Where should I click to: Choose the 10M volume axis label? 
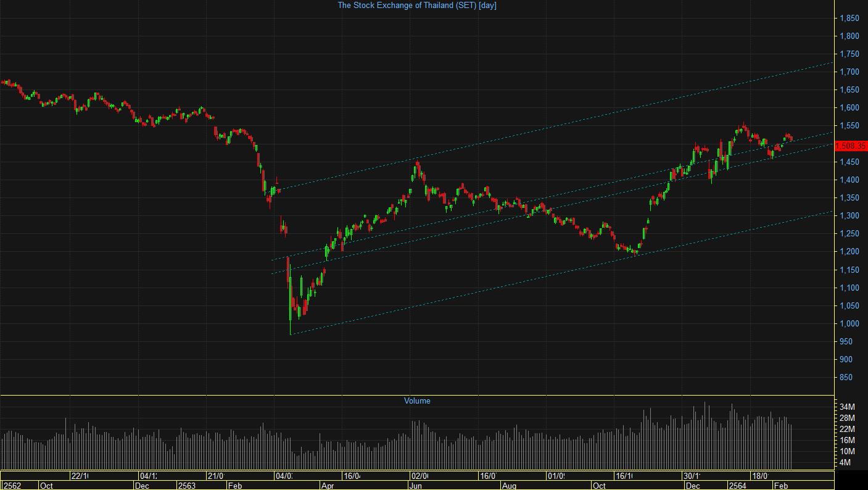click(847, 451)
